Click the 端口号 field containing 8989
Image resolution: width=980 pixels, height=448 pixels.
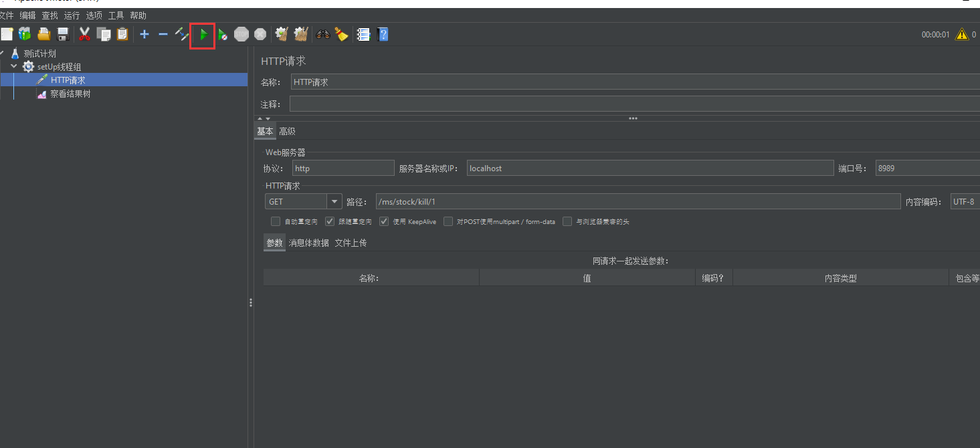pyautogui.click(x=928, y=168)
